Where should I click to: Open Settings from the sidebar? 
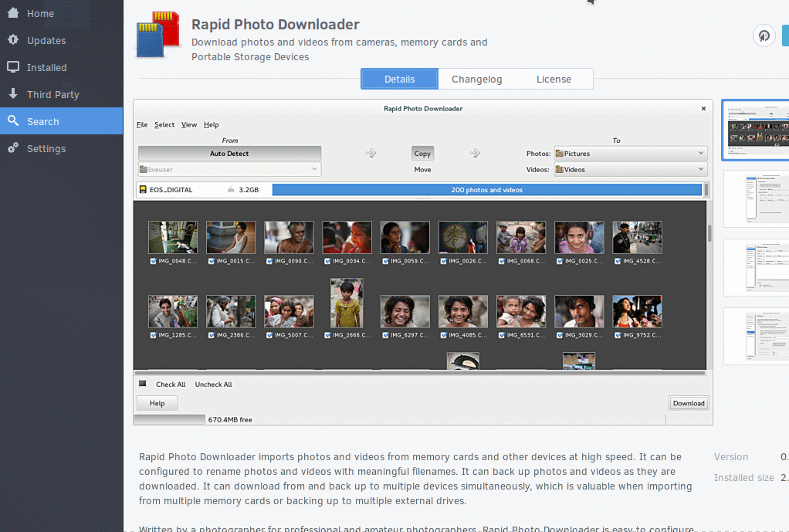(62, 148)
